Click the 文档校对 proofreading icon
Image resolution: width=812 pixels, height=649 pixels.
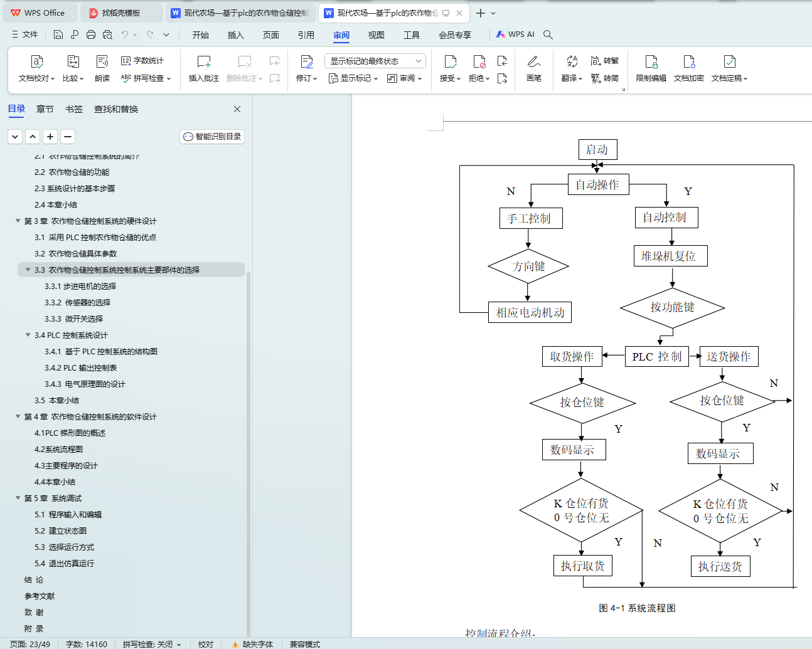[x=36, y=61]
